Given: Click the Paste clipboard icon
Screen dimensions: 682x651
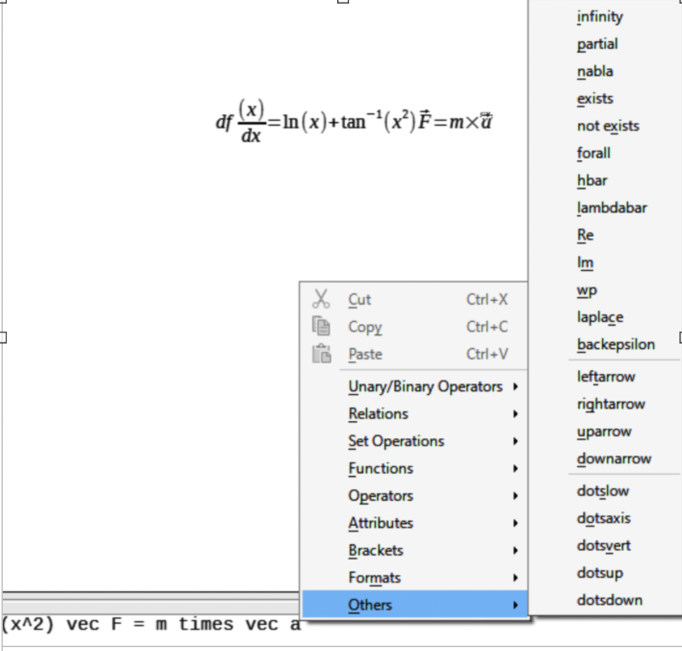Looking at the screenshot, I should 321,354.
